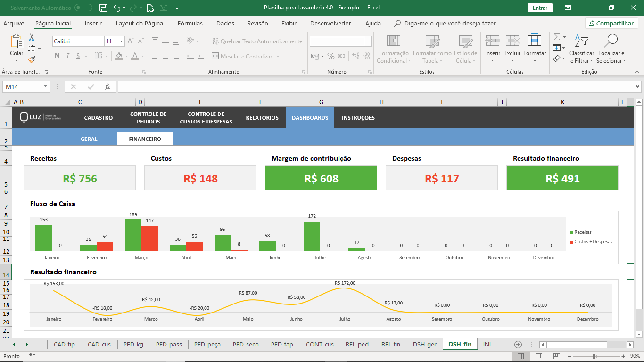Image resolution: width=644 pixels, height=362 pixels.
Task: Open the INSTRUÇÕES navigation link
Action: 358,118
